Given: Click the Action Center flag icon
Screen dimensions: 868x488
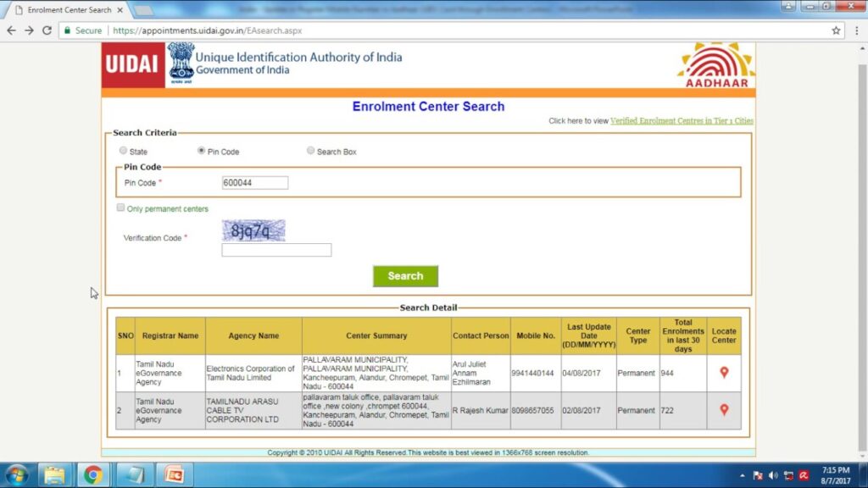Looking at the screenshot, I should tap(758, 476).
